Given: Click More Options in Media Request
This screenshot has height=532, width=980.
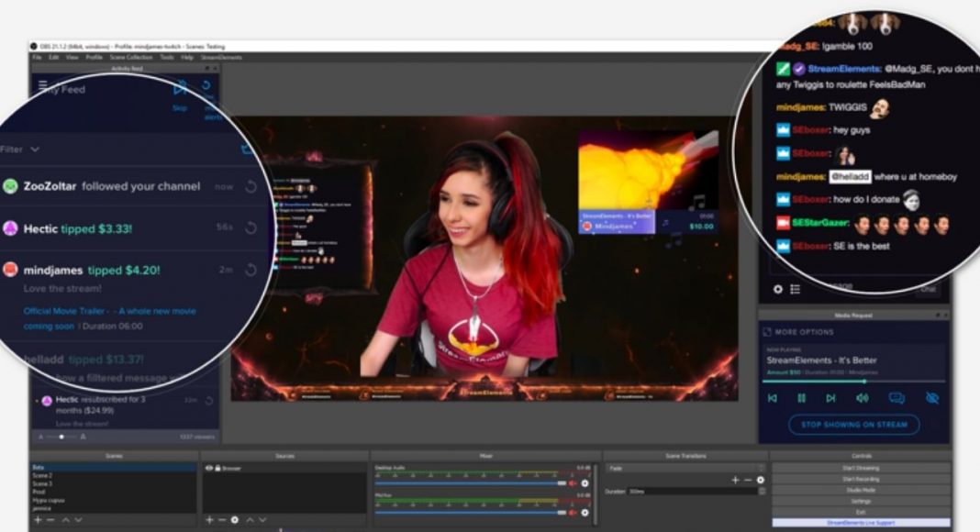Looking at the screenshot, I should (798, 332).
